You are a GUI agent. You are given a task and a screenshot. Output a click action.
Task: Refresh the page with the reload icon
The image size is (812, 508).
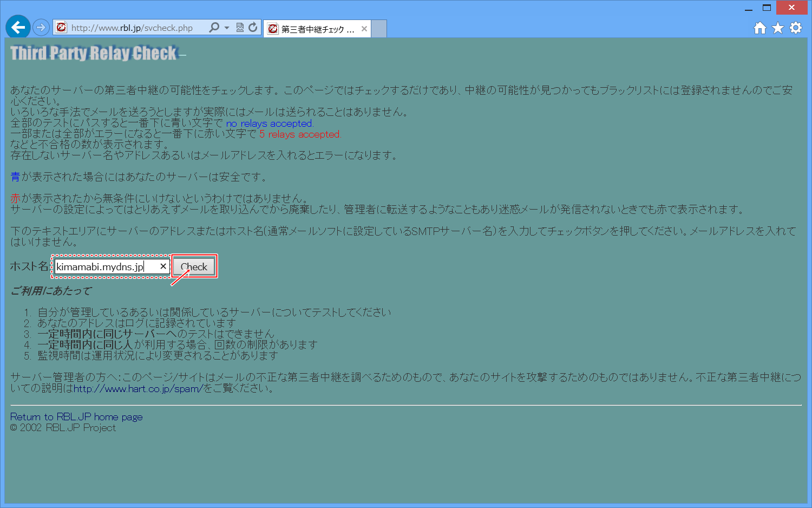(x=253, y=28)
